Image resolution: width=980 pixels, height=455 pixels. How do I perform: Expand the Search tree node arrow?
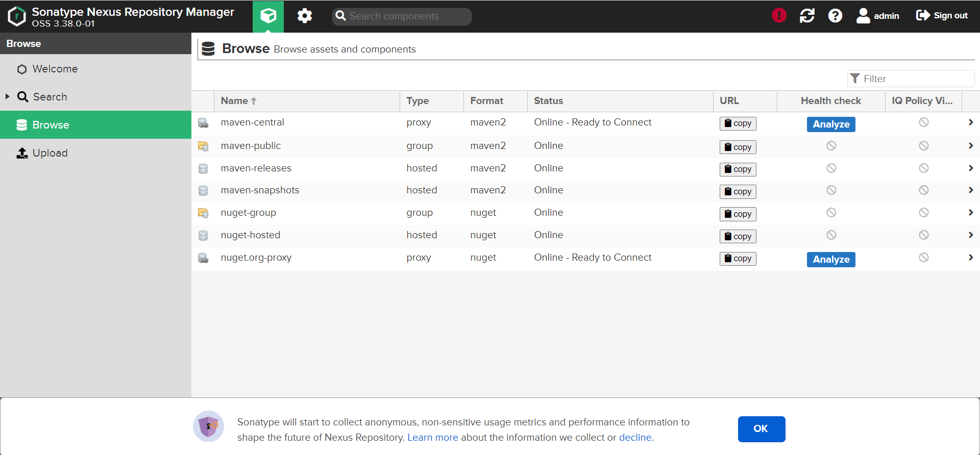coord(8,96)
